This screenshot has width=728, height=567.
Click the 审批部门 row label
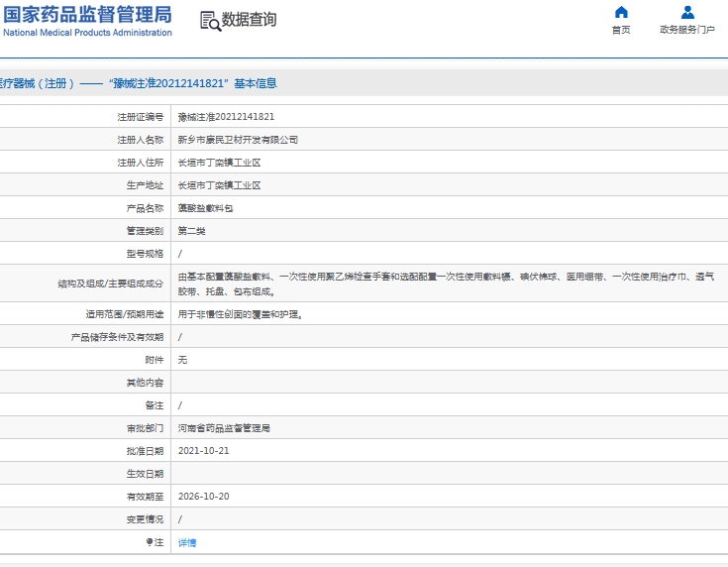(145, 428)
